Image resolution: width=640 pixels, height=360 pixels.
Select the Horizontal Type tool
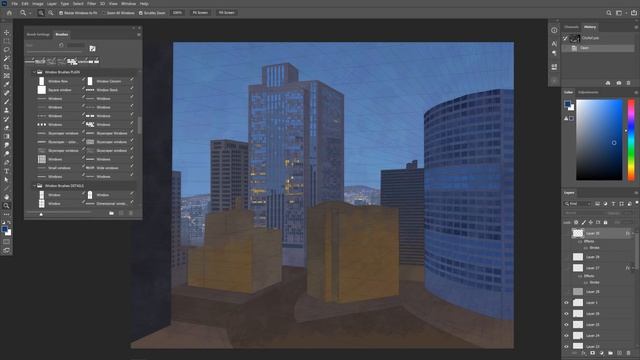click(7, 171)
